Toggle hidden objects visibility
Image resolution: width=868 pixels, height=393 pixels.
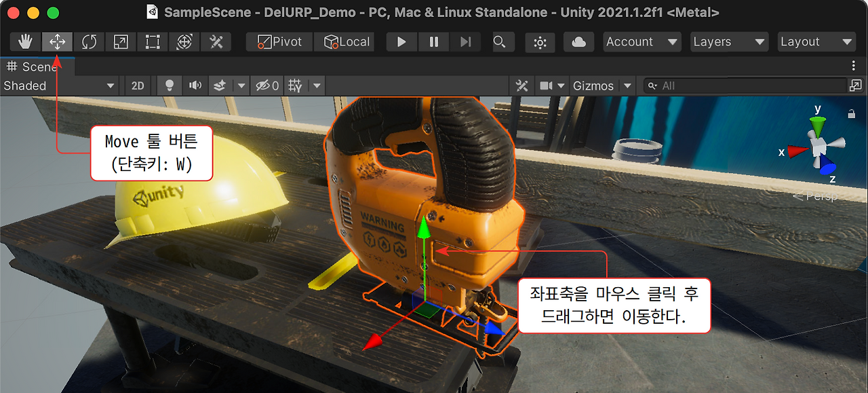click(266, 86)
